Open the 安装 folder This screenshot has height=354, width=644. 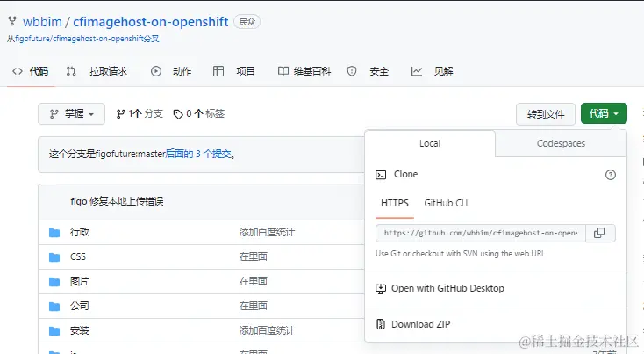pyautogui.click(x=80, y=330)
